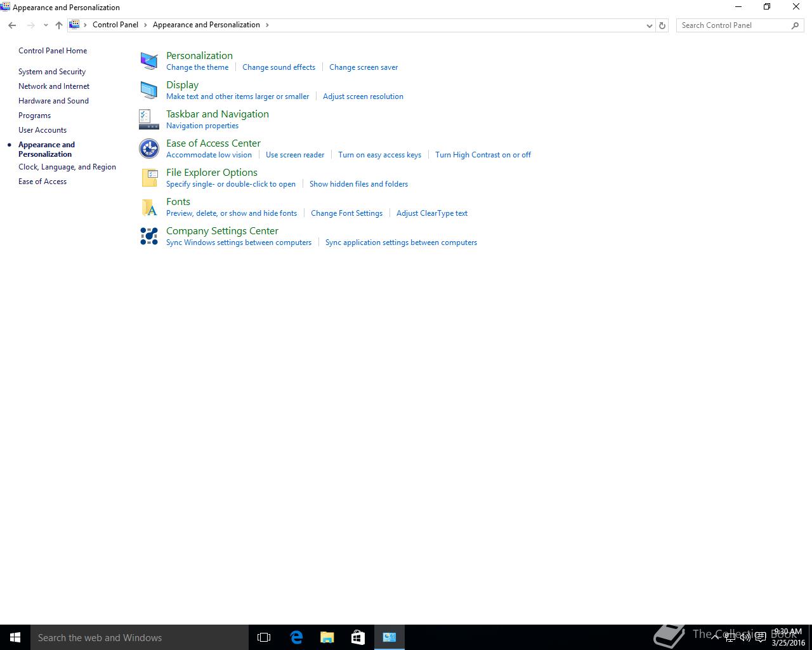Select Appearance and Personalization breadcrumb segment
Viewport: 812px width, 650px height.
click(206, 25)
